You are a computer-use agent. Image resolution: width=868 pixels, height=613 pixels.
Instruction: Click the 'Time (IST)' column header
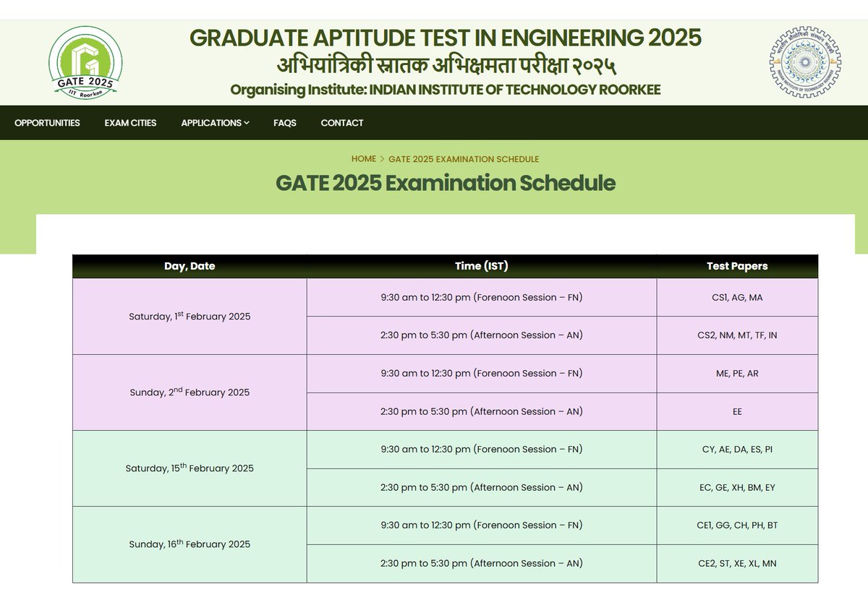(482, 266)
